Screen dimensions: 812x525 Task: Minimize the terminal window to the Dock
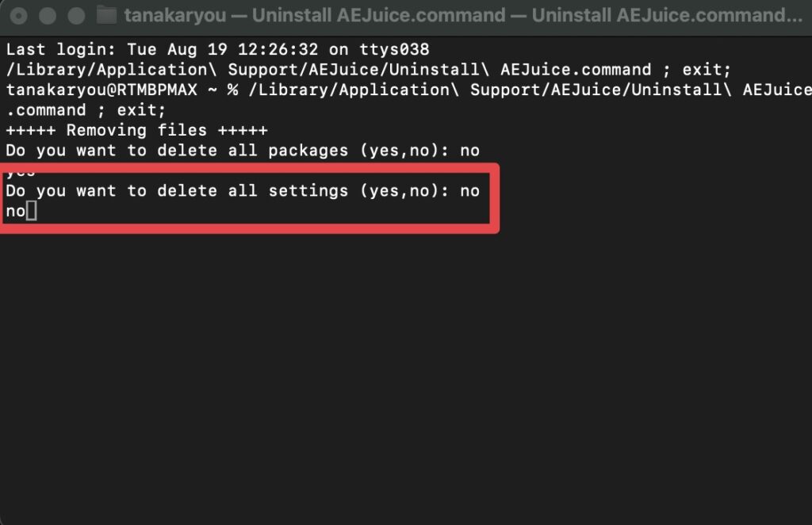pos(48,16)
